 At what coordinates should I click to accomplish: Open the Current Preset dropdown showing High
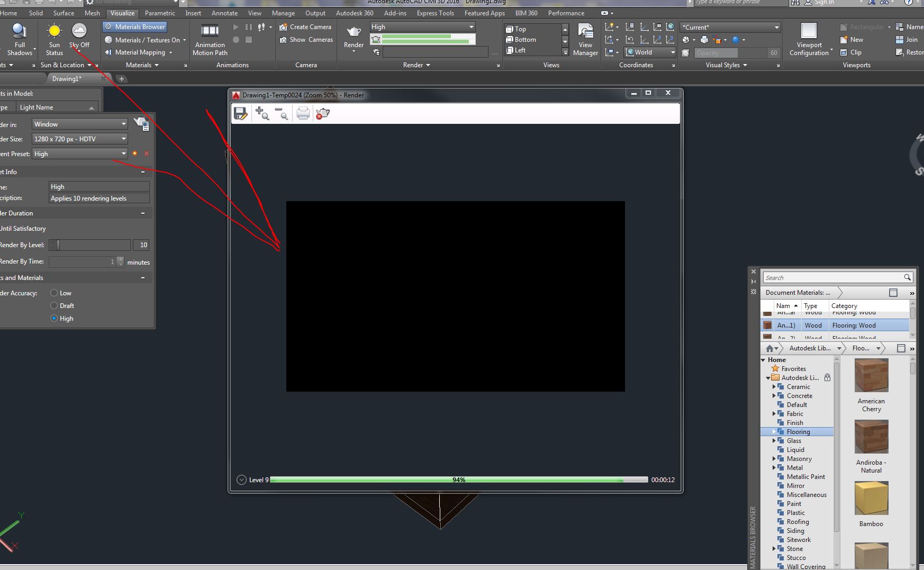click(123, 153)
